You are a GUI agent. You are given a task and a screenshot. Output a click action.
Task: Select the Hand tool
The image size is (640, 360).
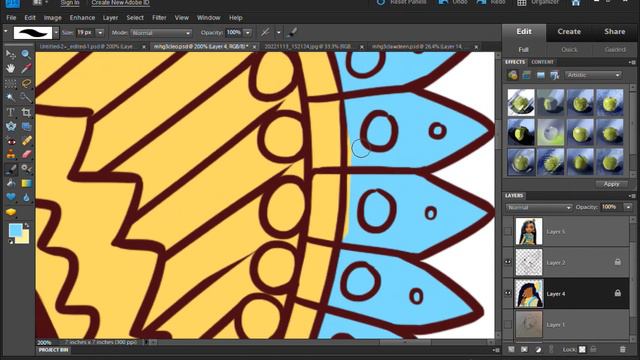tap(11, 69)
